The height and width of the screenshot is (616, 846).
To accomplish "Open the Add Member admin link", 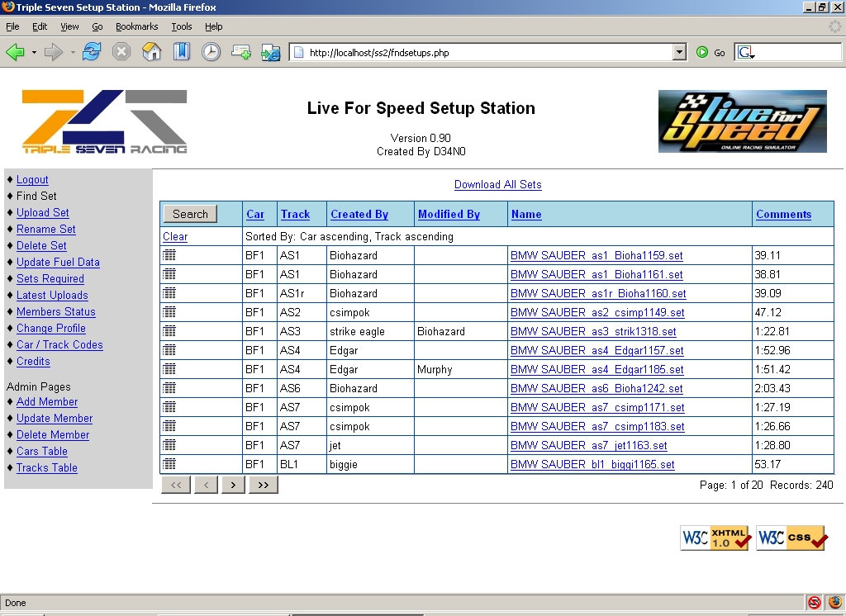I will click(47, 402).
